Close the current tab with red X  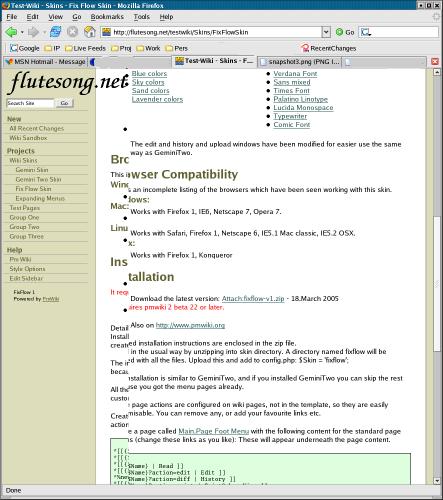coord(435,61)
